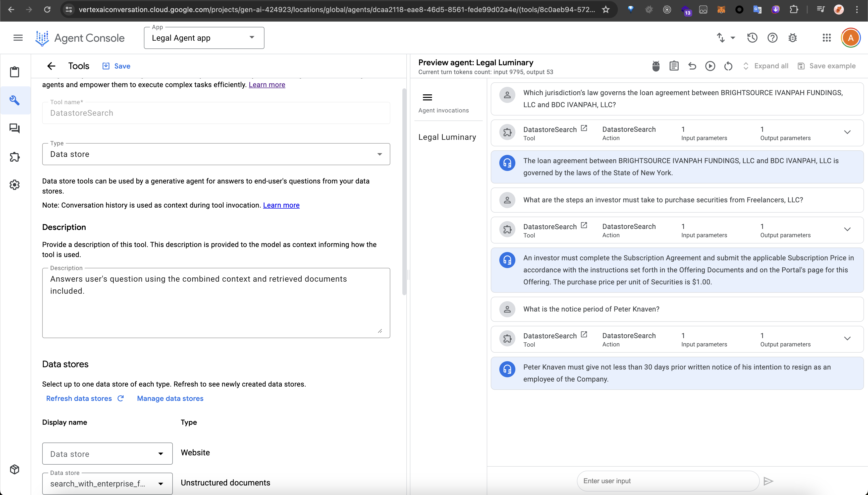The width and height of the screenshot is (868, 495).
Task: Click the play button in preview toolbar
Action: (x=710, y=66)
